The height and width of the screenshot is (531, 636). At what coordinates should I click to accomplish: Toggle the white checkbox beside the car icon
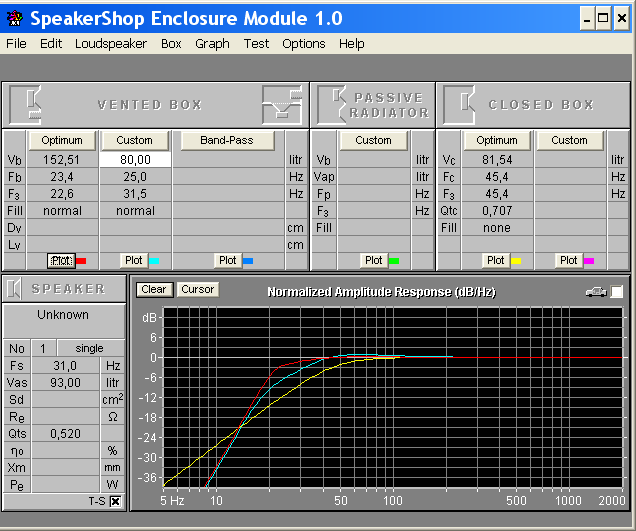click(617, 292)
